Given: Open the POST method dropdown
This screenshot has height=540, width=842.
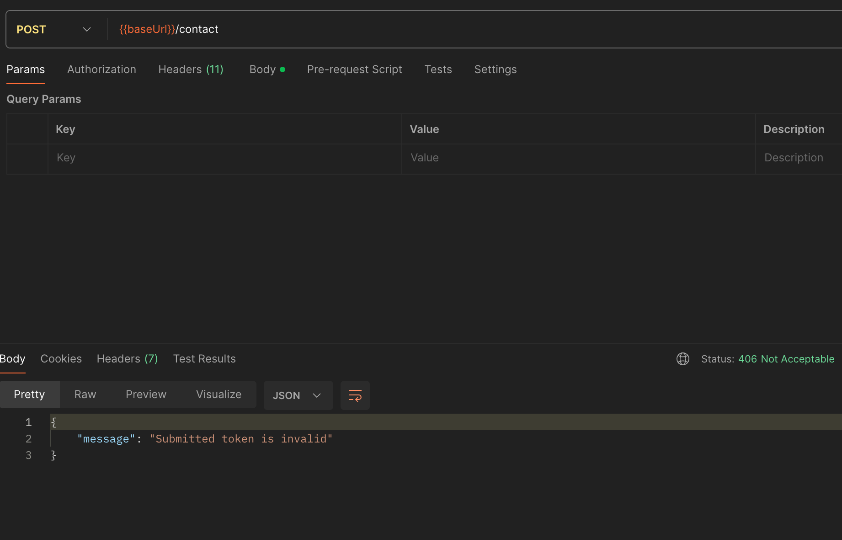Looking at the screenshot, I should (54, 30).
